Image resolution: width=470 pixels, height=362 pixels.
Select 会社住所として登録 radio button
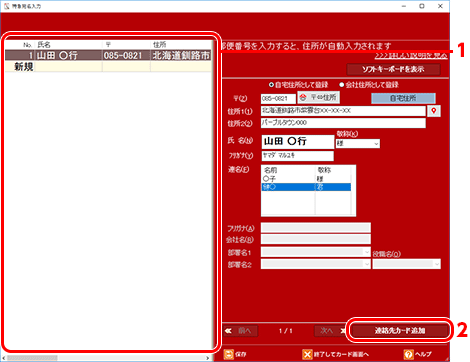342,85
